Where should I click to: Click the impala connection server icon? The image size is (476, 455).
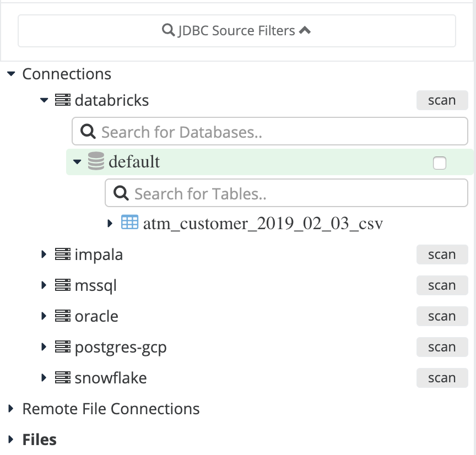tap(63, 254)
